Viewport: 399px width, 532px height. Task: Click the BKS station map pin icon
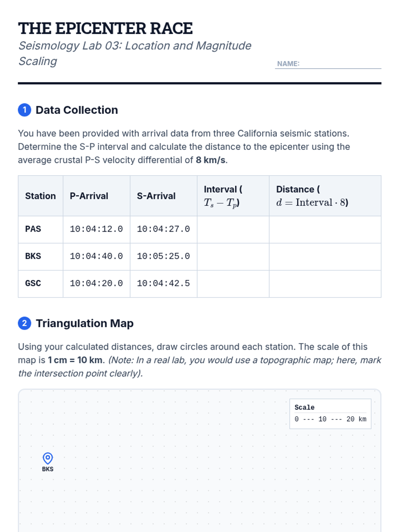click(48, 458)
